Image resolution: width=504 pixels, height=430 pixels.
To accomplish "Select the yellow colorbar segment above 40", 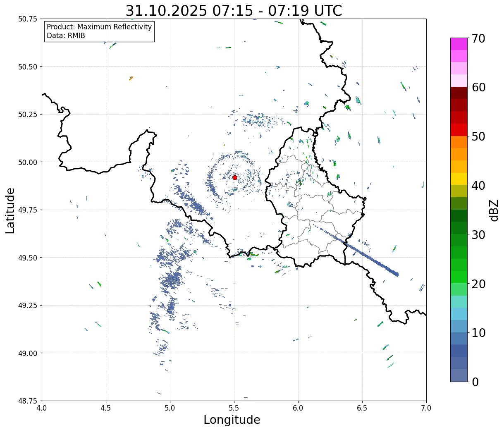I will click(459, 179).
